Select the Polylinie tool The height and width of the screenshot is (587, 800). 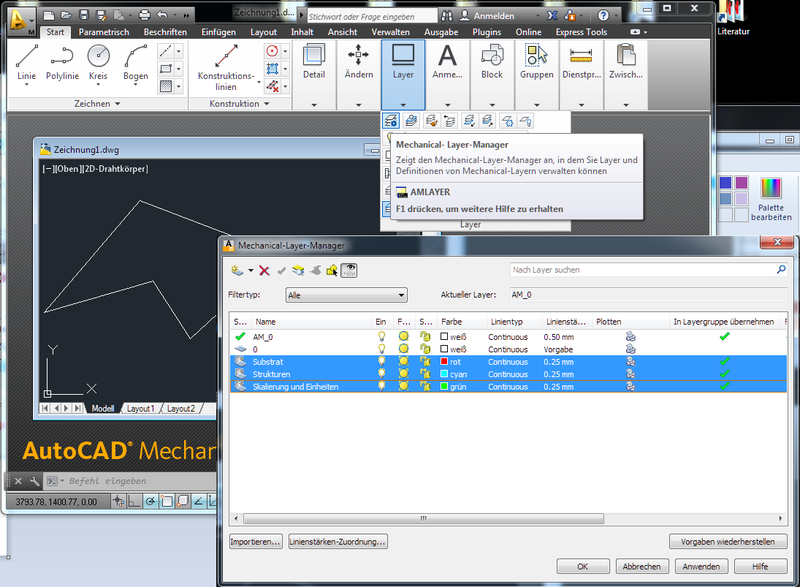click(62, 62)
